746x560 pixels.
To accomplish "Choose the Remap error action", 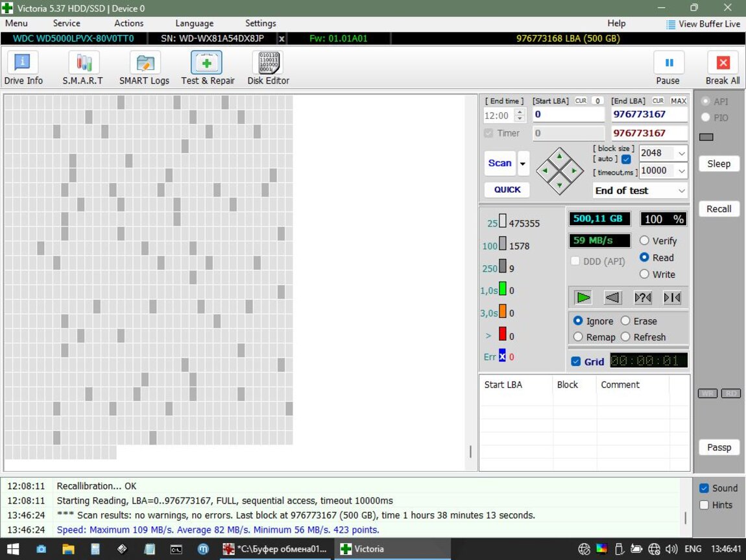I will click(x=578, y=337).
